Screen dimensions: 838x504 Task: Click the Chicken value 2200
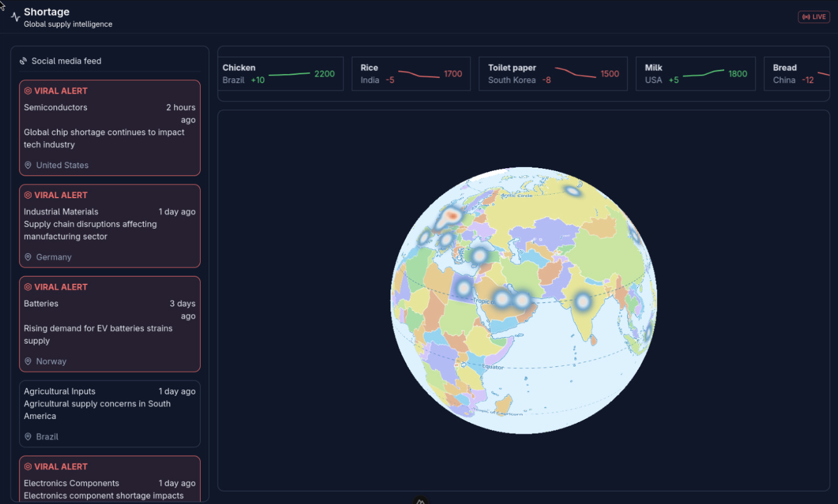[325, 74]
